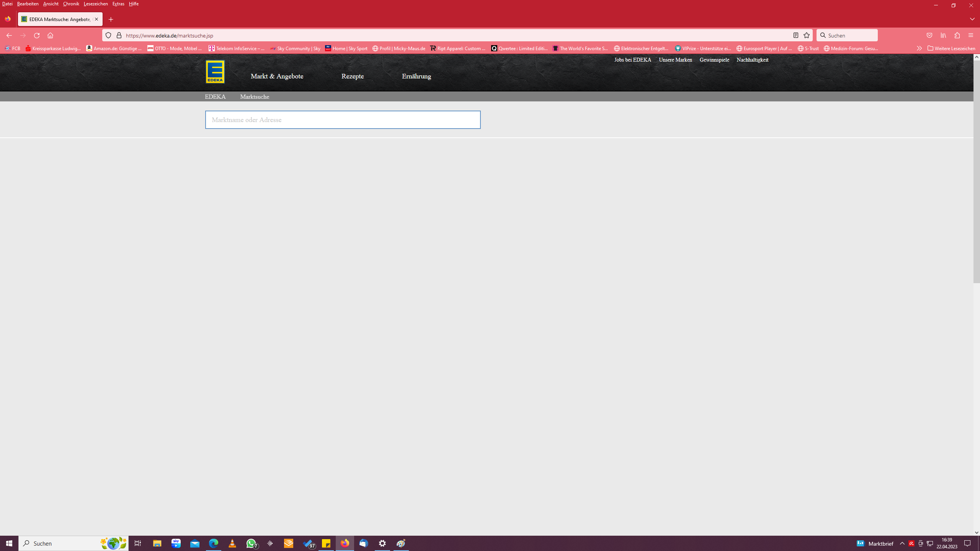This screenshot has width=980, height=551.
Task: Open the Weitere Lesezeichen bookmarks folder
Action: pos(951,48)
